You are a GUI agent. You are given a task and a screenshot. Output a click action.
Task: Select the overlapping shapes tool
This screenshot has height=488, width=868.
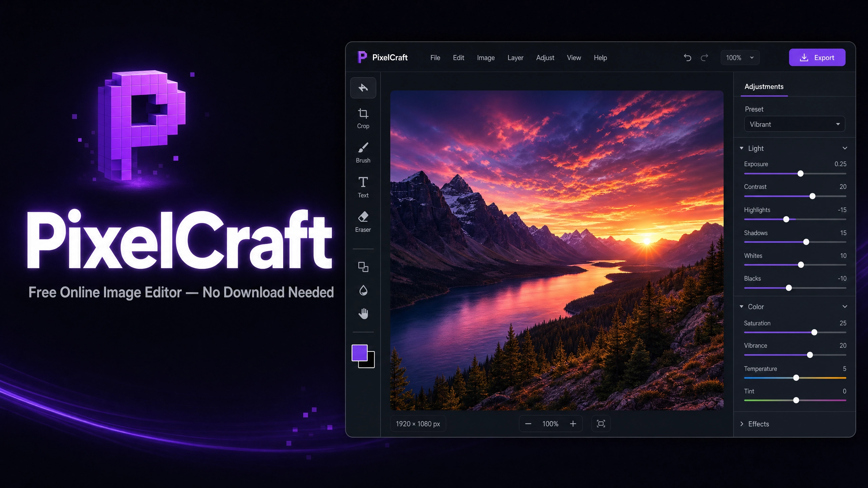[x=363, y=267]
